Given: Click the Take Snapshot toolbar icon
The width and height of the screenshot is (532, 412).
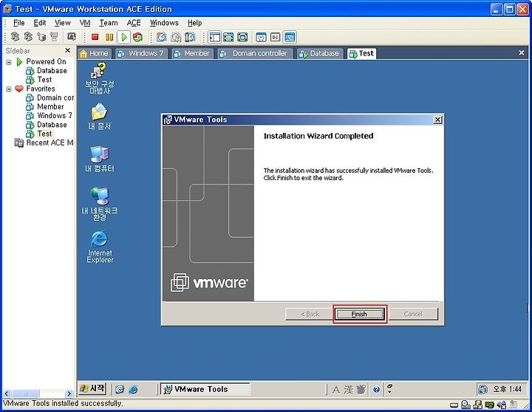Looking at the screenshot, I should pyautogui.click(x=162, y=37).
